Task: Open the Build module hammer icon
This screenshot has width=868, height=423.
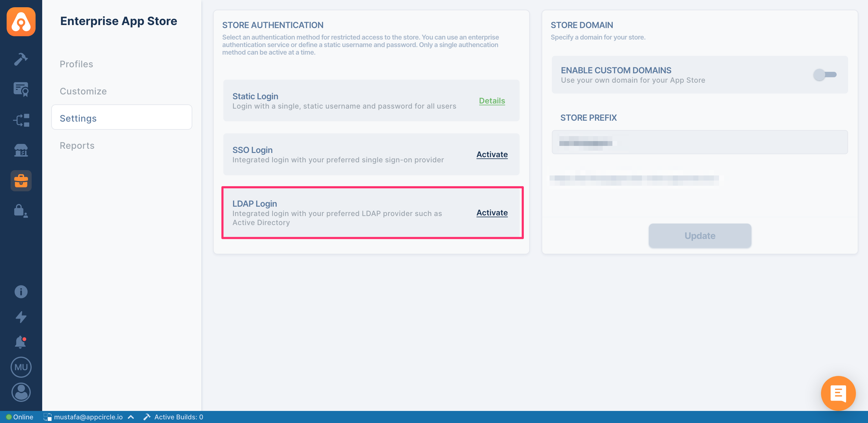Action: 21,59
